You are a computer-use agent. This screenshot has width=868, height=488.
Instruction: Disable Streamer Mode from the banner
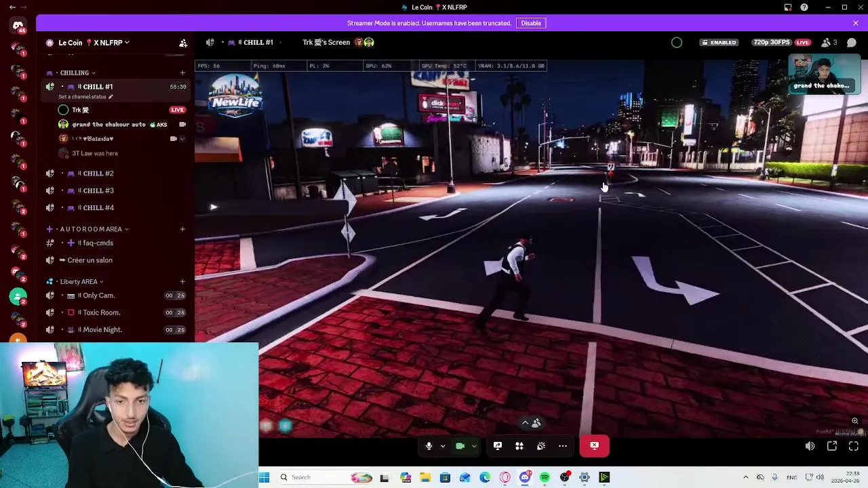[531, 23]
